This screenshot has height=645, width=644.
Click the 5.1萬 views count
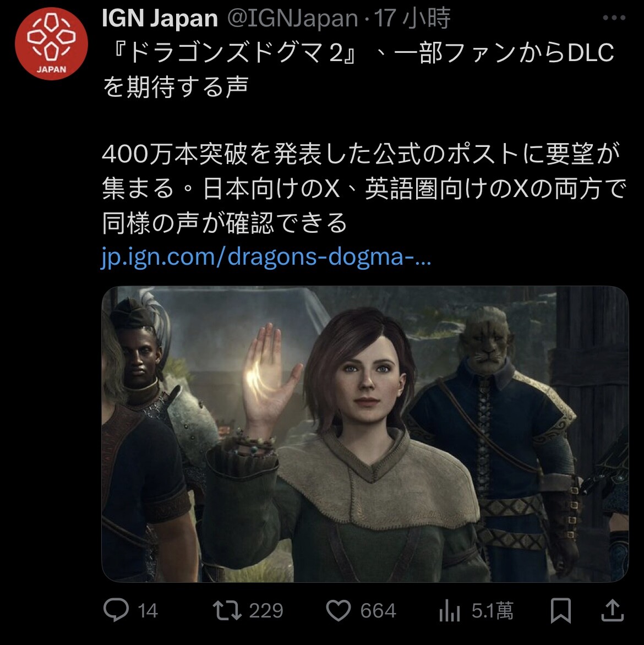click(x=493, y=610)
